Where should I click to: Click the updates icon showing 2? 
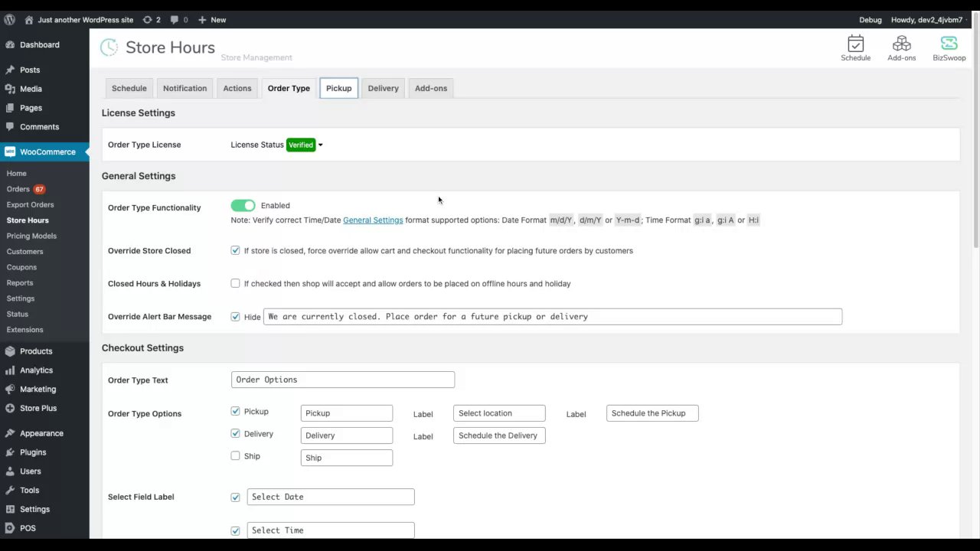click(147, 20)
